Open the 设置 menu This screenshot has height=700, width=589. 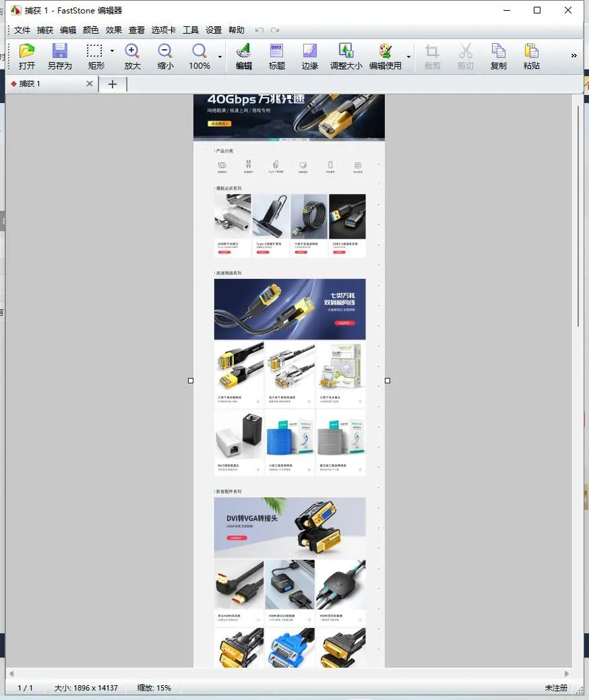coord(214,30)
